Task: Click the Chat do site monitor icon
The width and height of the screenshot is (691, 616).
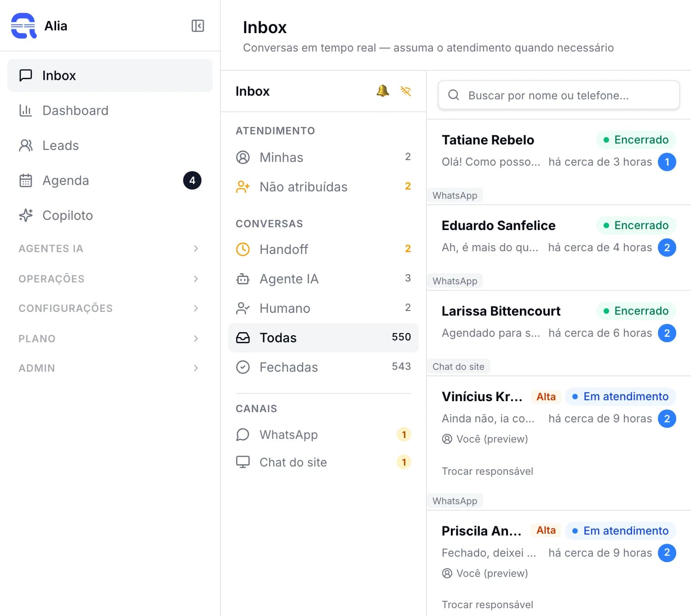Action: pos(243,462)
